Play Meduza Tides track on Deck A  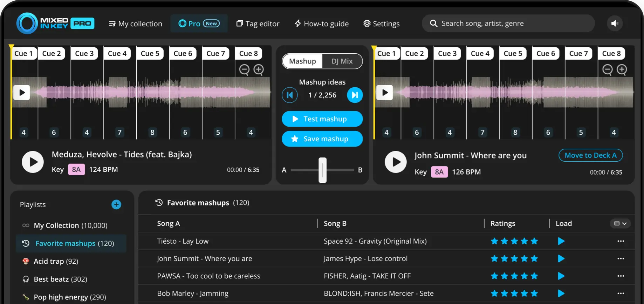pyautogui.click(x=33, y=162)
